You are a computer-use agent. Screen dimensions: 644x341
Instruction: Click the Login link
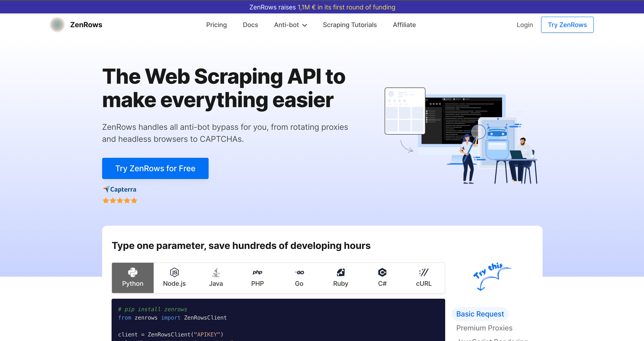click(x=525, y=25)
